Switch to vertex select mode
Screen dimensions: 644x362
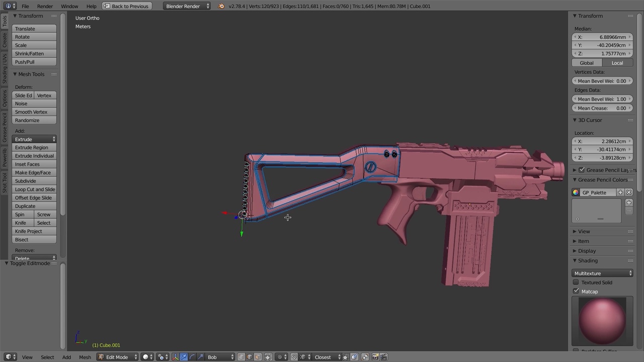(x=241, y=357)
